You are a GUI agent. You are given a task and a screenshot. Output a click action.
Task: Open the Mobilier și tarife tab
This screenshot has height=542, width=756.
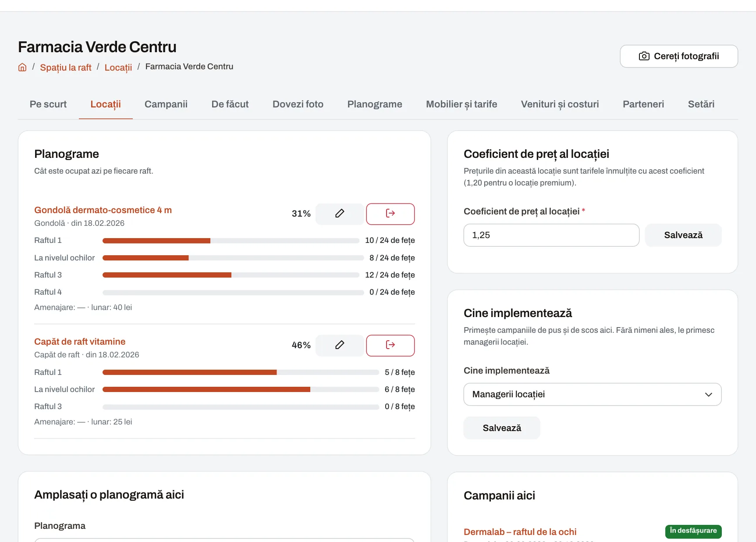click(461, 104)
